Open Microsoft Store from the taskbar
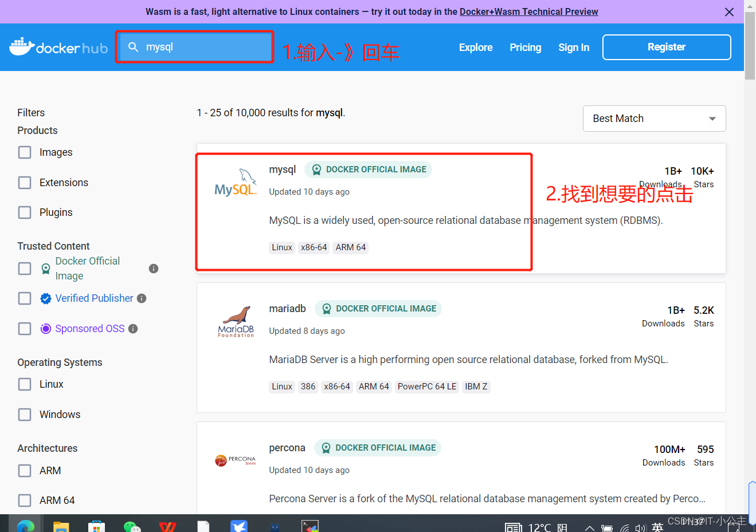 click(x=96, y=526)
